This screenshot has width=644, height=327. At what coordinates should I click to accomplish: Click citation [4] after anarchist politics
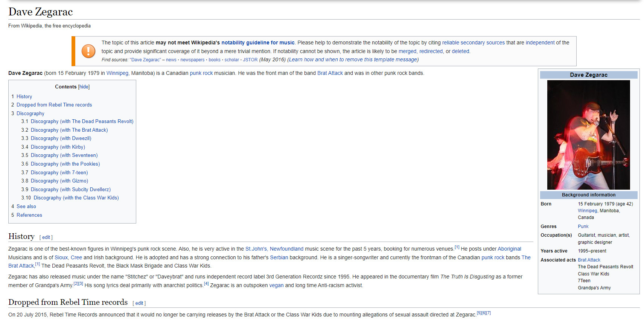[206, 284]
